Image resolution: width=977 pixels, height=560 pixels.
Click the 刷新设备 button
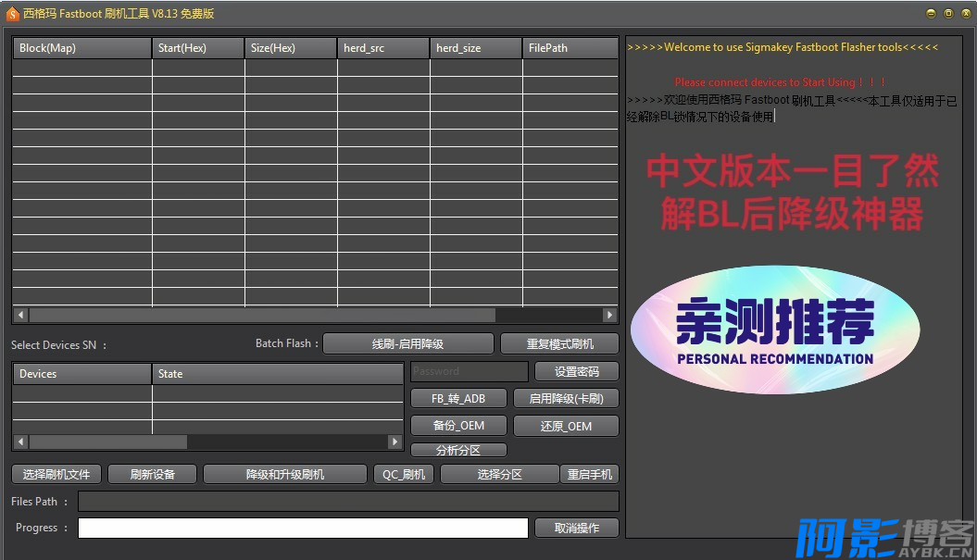point(153,474)
